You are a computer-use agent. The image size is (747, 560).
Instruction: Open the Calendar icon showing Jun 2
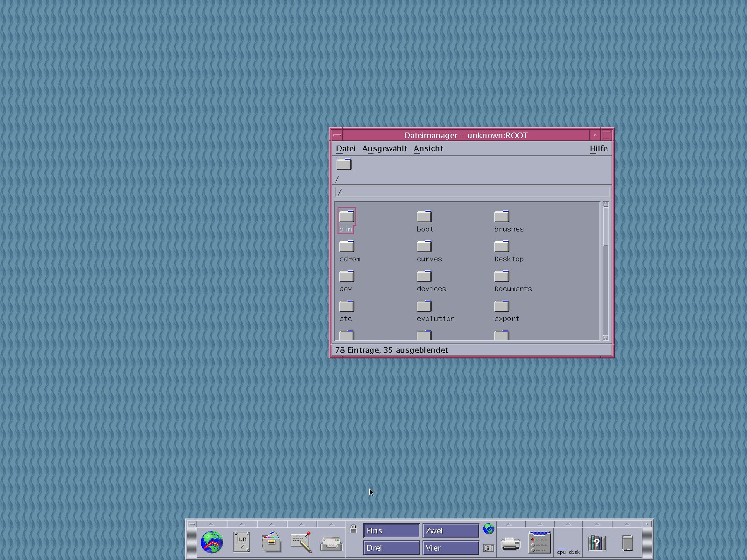[x=241, y=542]
